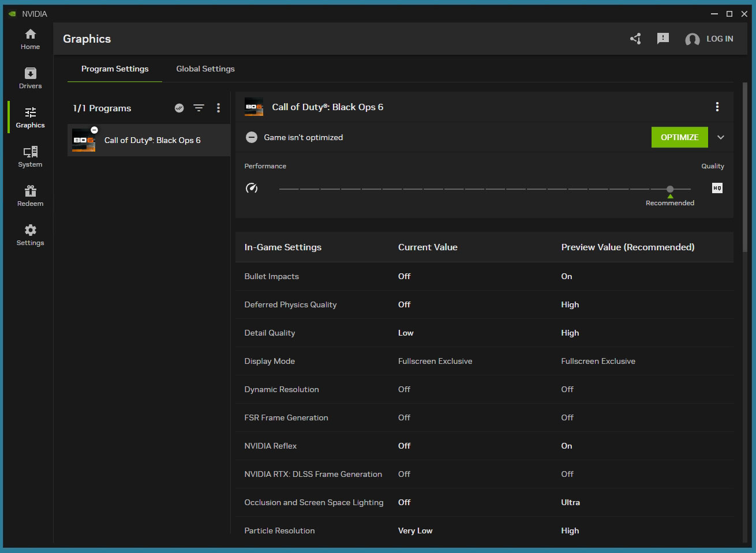Click current Fullscreen Exclusive value for Display Mode

[x=435, y=361]
